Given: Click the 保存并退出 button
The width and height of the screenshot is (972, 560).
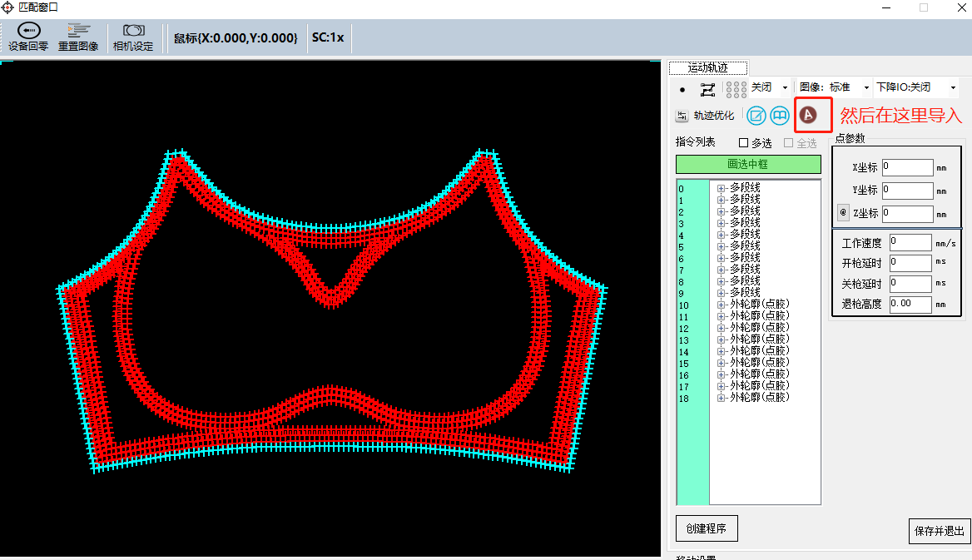Looking at the screenshot, I should [x=939, y=531].
